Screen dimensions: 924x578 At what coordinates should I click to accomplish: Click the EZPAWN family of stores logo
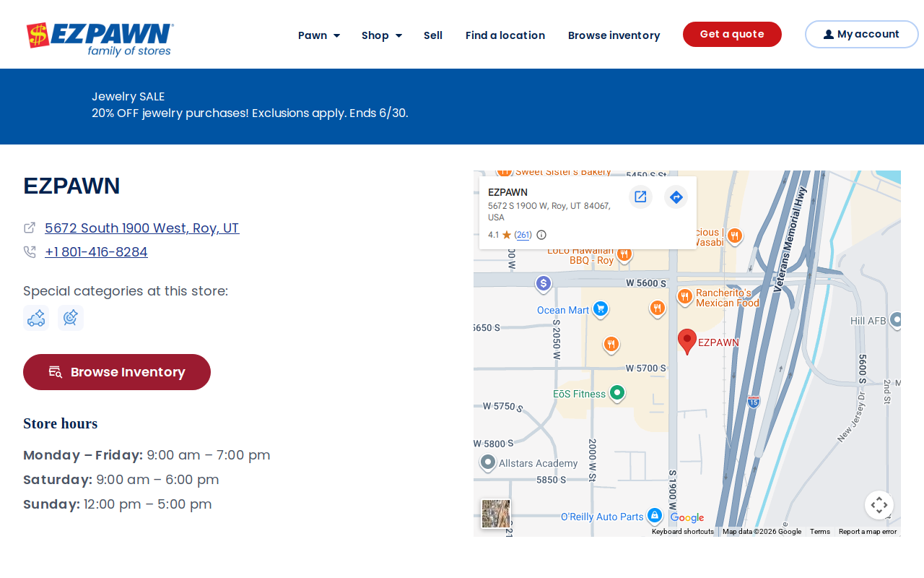click(x=100, y=39)
